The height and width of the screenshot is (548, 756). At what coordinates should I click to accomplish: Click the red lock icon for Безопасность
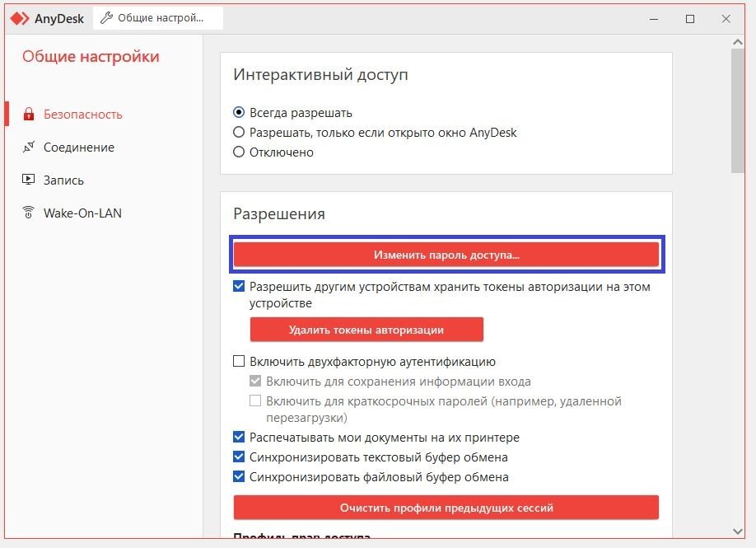[29, 115]
